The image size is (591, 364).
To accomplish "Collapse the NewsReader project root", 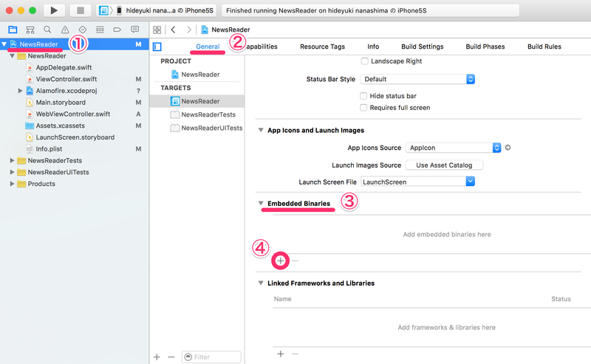I will point(4,44).
